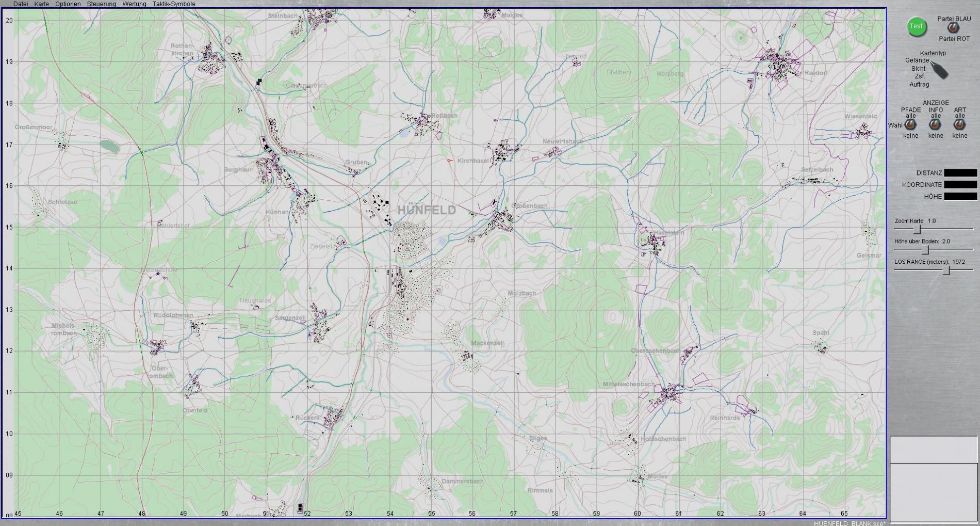This screenshot has width=980, height=526.
Task: Open the Karte menu
Action: click(x=41, y=4)
